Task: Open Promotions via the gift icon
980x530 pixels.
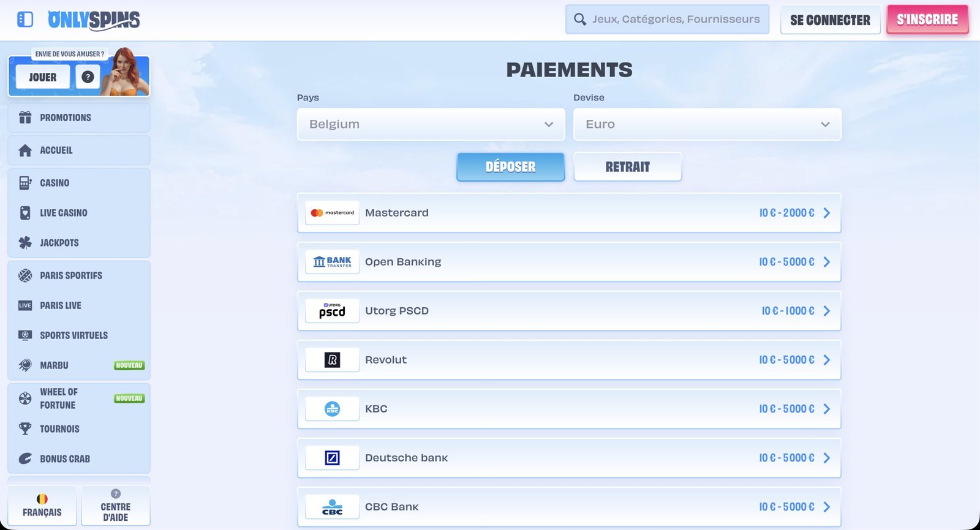Action: click(x=25, y=118)
